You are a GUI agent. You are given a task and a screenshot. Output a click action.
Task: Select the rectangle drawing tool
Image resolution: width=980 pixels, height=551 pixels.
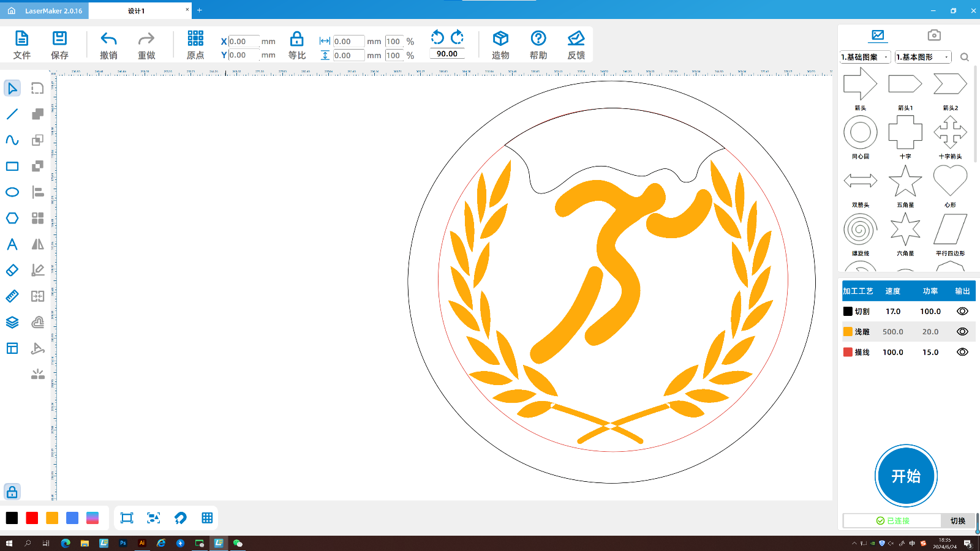12,167
